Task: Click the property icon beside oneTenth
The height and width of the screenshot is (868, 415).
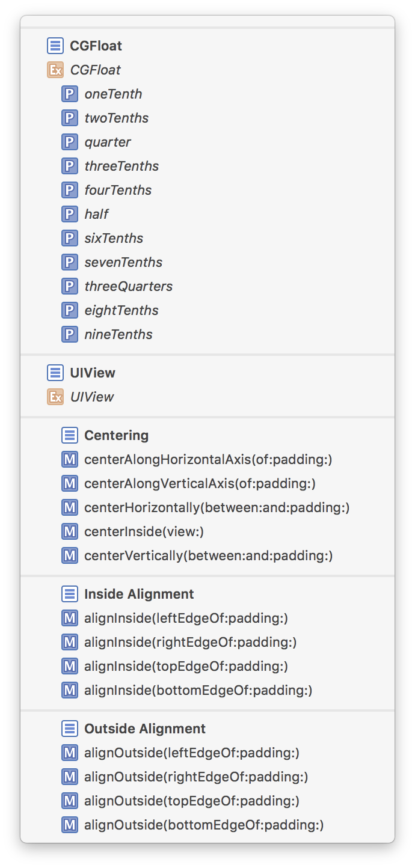Action: 70,94
